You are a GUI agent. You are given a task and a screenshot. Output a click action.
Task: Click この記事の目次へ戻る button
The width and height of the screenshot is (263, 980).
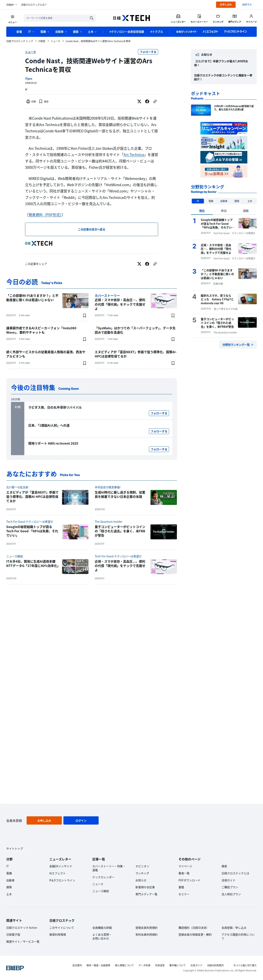(x=92, y=229)
